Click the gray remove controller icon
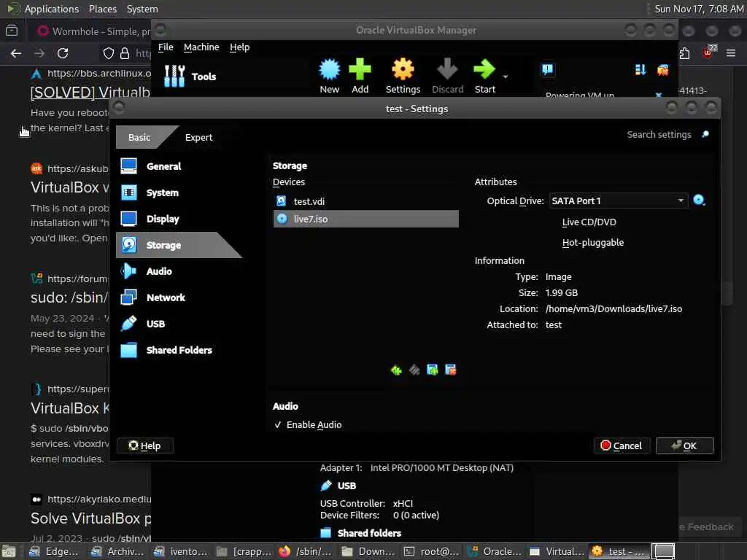The height and width of the screenshot is (560, 747). [414, 370]
